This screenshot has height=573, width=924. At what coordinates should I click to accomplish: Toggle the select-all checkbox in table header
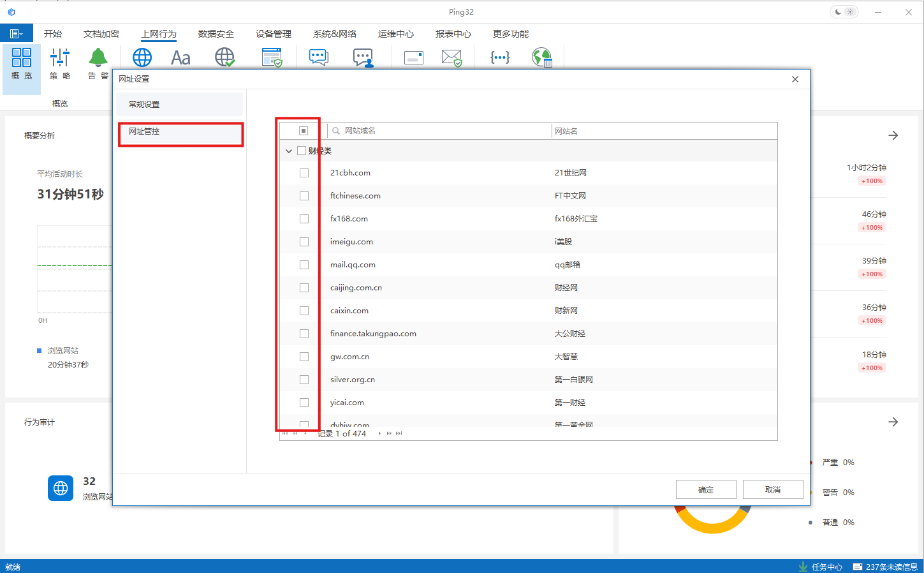[304, 131]
